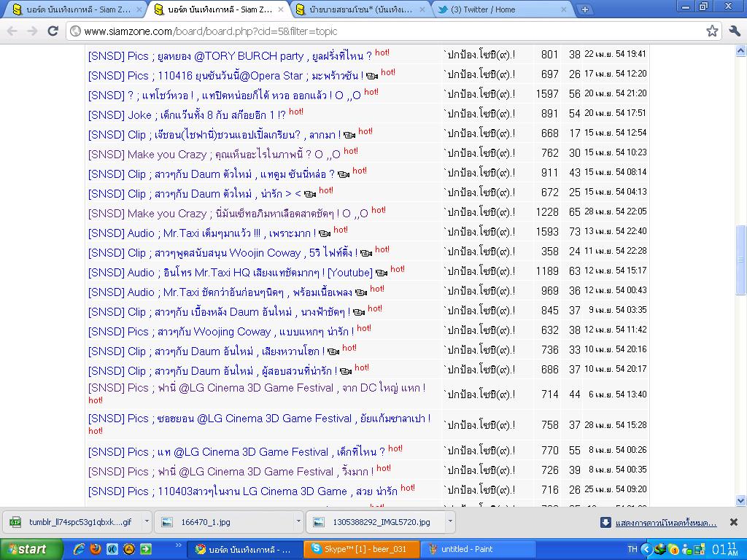
Task: Click the date ending in 54 19:41
Action: point(615,54)
